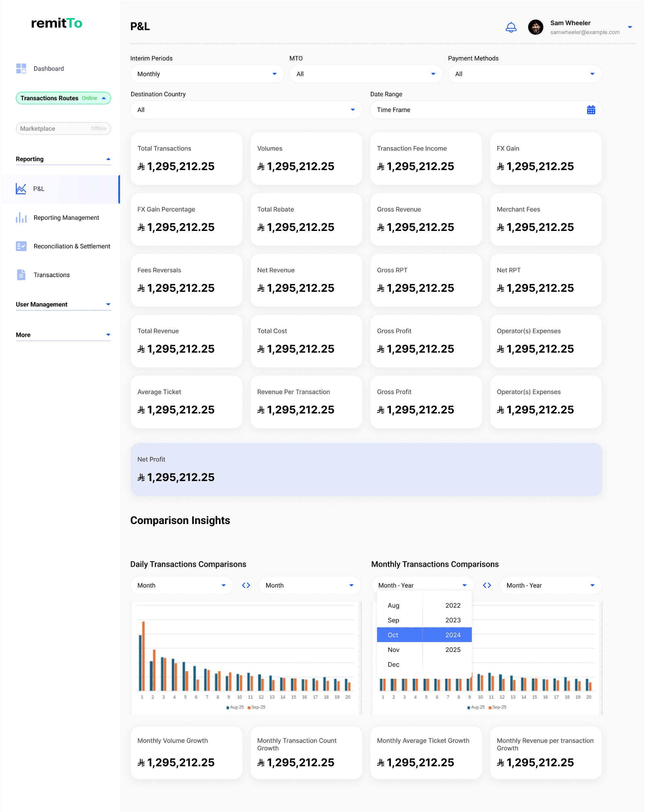Viewport: 645px width, 812px height.
Task: Open the Interim Periods Monthly dropdown
Action: [x=207, y=74]
